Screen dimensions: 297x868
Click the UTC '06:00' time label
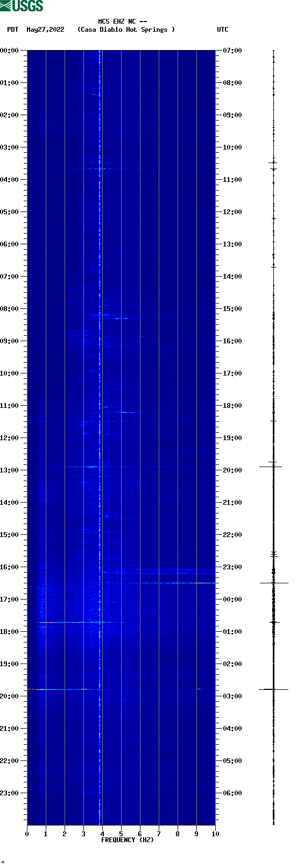click(232, 793)
